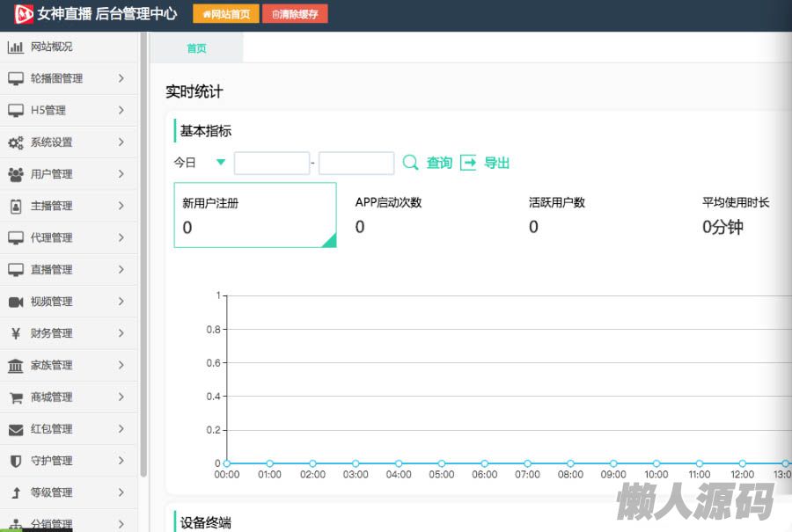Click the magnifier 查询 search icon

tap(410, 163)
